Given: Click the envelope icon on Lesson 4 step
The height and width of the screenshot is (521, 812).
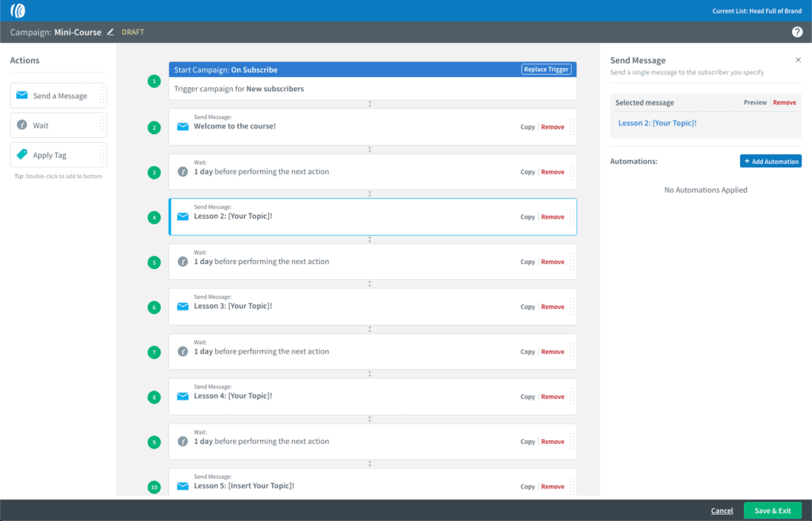Looking at the screenshot, I should click(182, 396).
